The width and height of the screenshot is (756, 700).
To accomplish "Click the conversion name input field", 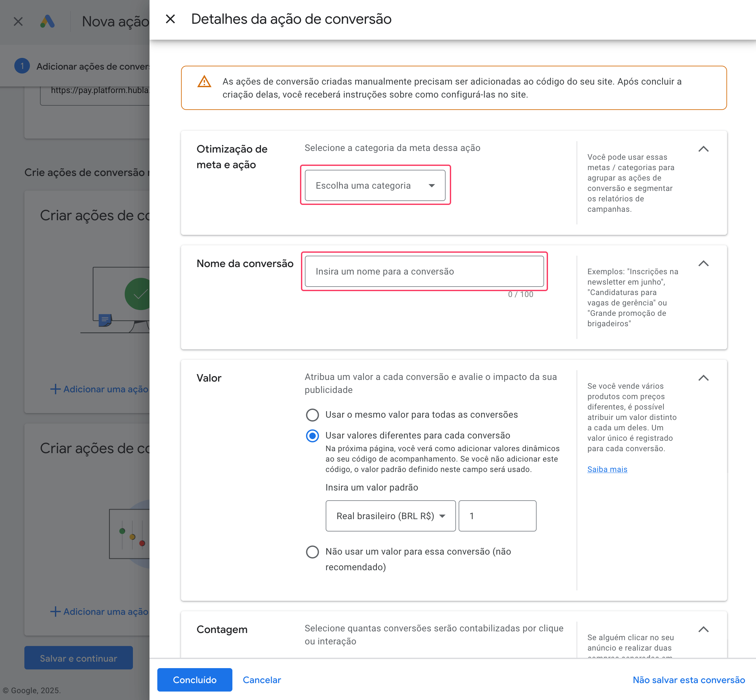I will coord(424,272).
